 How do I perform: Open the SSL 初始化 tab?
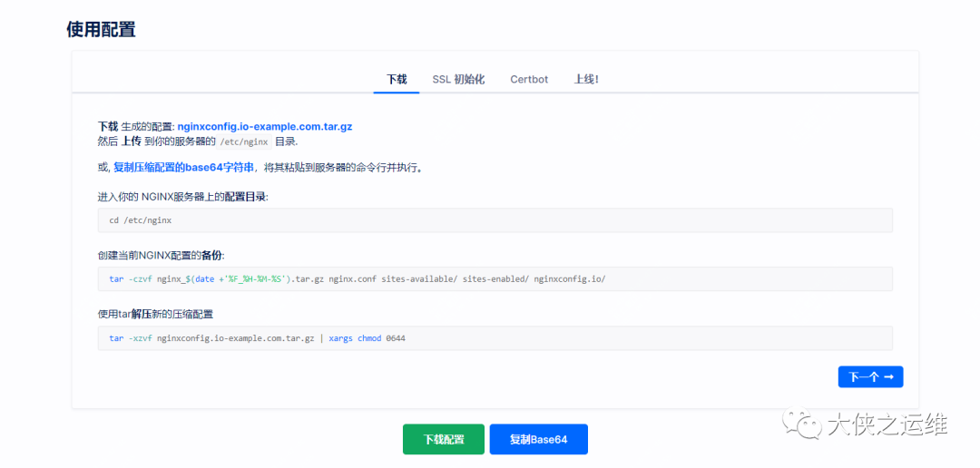pyautogui.click(x=458, y=79)
